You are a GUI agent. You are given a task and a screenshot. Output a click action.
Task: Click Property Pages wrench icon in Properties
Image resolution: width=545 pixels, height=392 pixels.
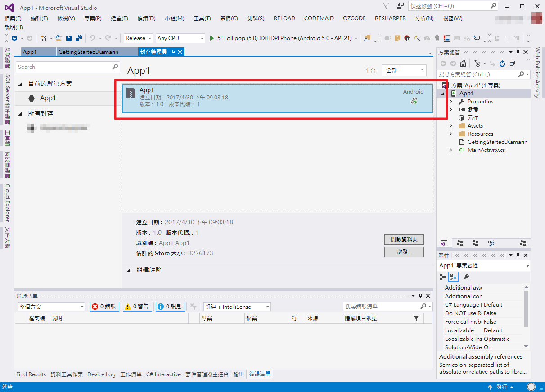[466, 277]
